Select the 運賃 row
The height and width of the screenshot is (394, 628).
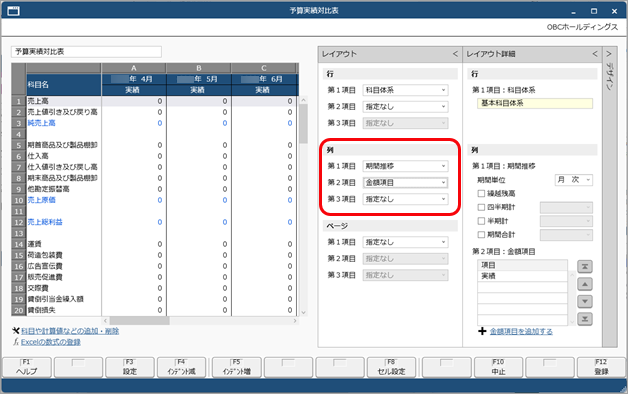click(x=155, y=244)
